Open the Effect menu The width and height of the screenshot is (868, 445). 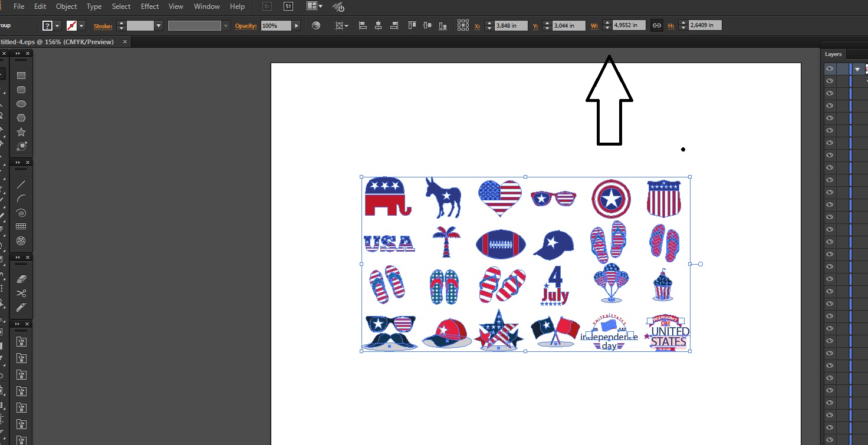pos(150,6)
